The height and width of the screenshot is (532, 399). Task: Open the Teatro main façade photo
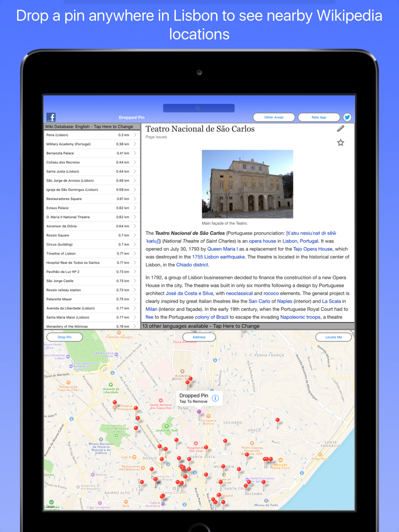coord(247,184)
